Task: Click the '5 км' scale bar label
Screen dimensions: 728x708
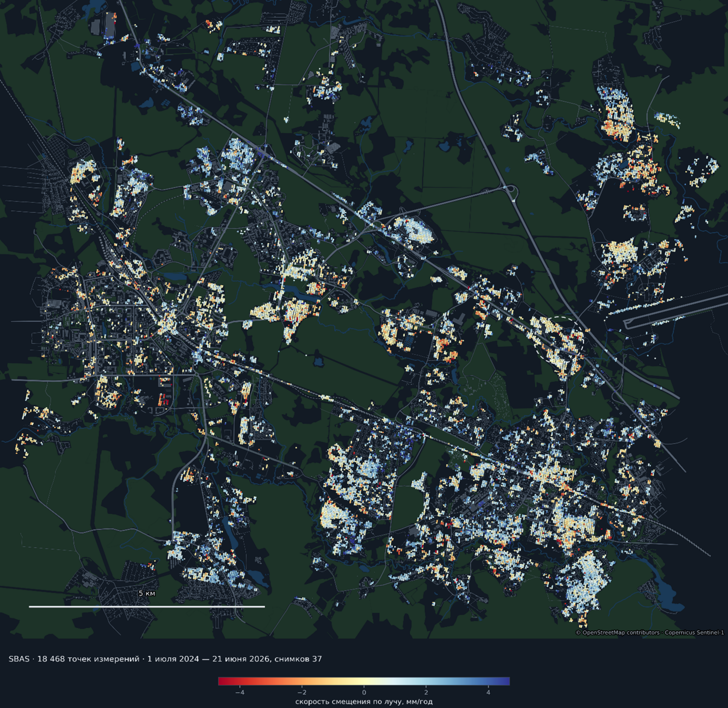Action: (147, 593)
